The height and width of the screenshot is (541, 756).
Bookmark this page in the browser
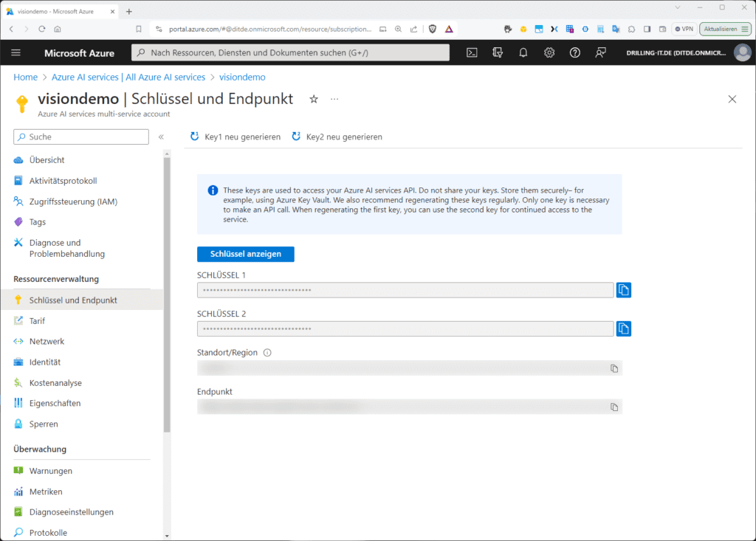click(139, 29)
